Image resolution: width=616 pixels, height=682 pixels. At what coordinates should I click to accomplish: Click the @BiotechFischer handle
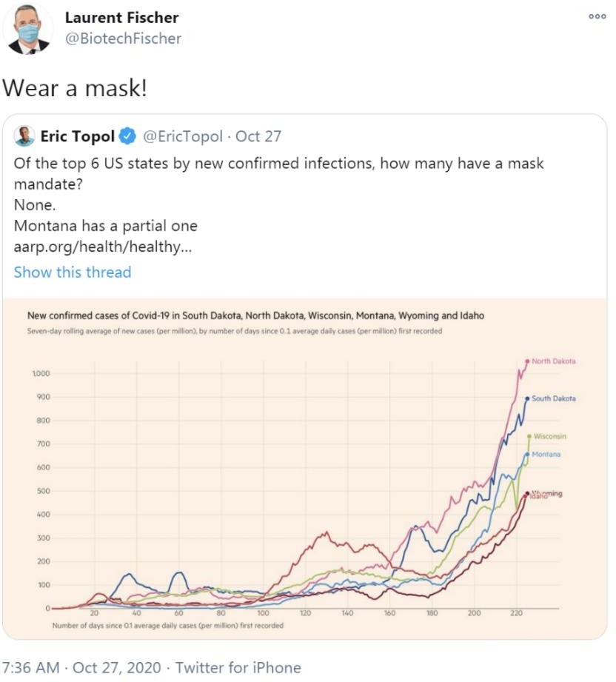[x=123, y=39]
